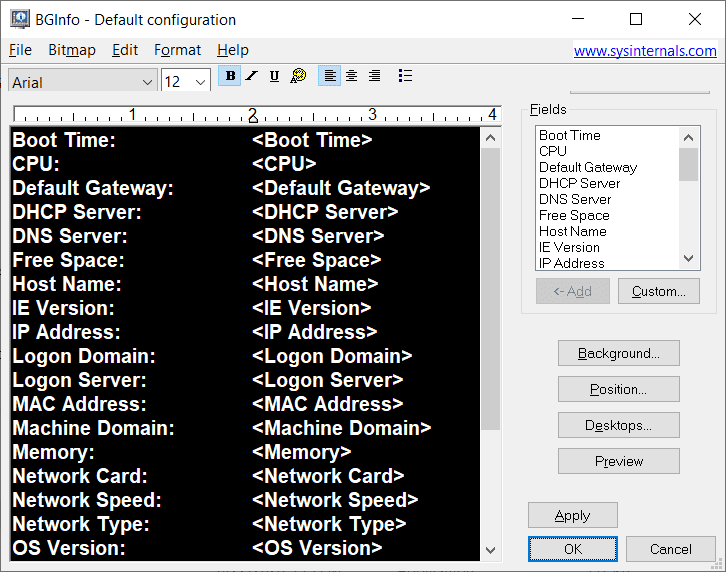Click the BGInfo app icon in the title bar
The image size is (726, 572).
coord(20,19)
